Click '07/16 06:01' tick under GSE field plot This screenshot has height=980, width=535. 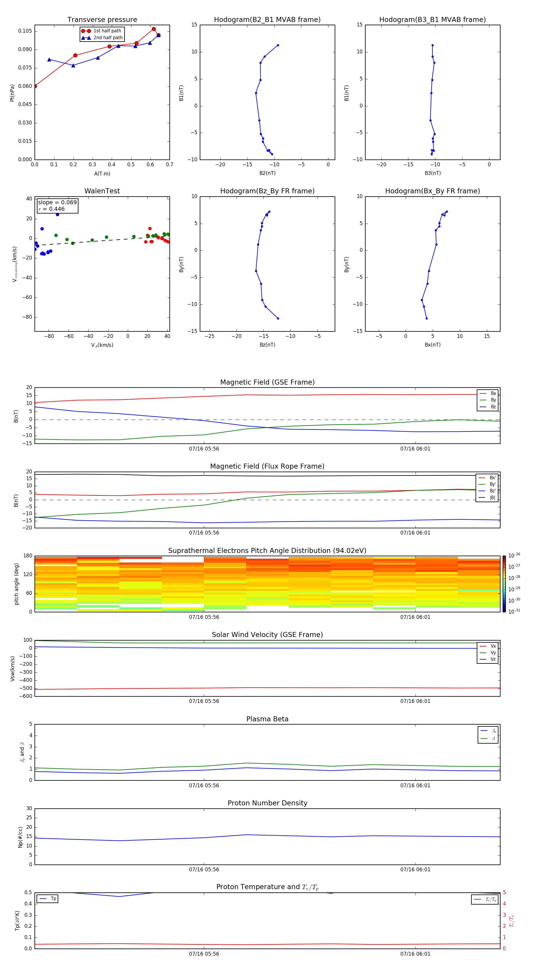pos(416,449)
